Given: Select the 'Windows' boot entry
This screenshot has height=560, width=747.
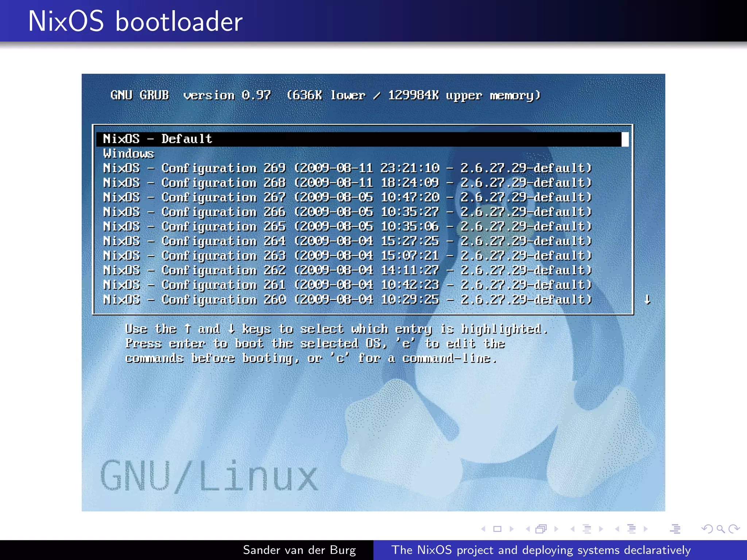Looking at the screenshot, I should [x=362, y=153].
